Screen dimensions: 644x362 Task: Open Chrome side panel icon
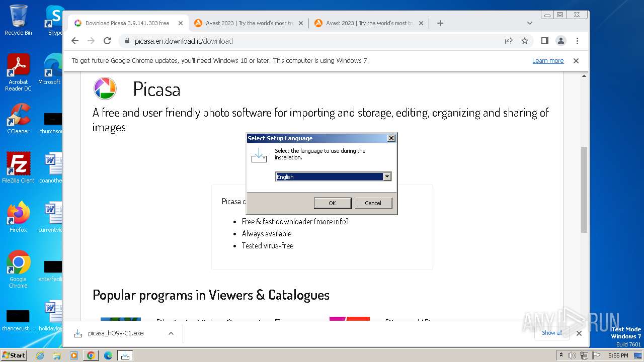[x=544, y=41]
